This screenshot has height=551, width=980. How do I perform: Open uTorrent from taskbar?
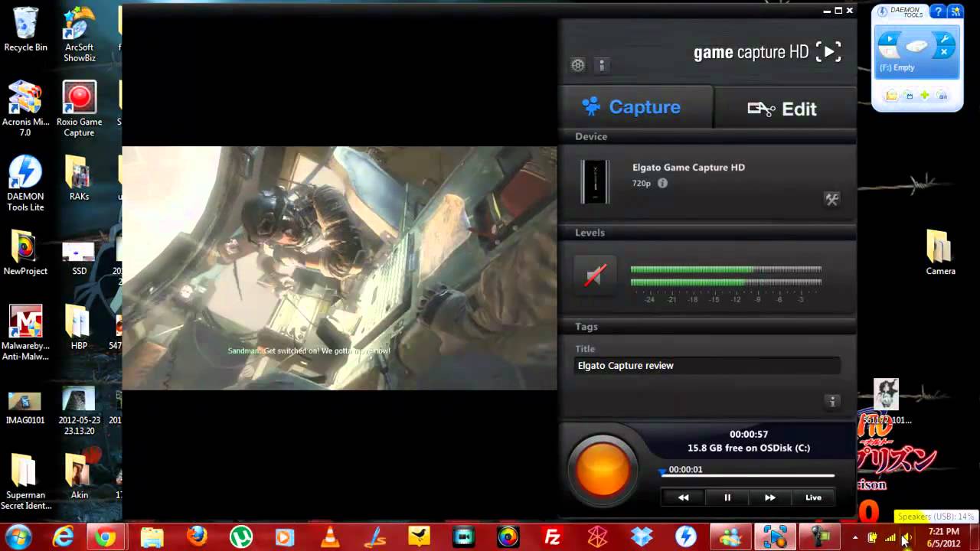[241, 537]
